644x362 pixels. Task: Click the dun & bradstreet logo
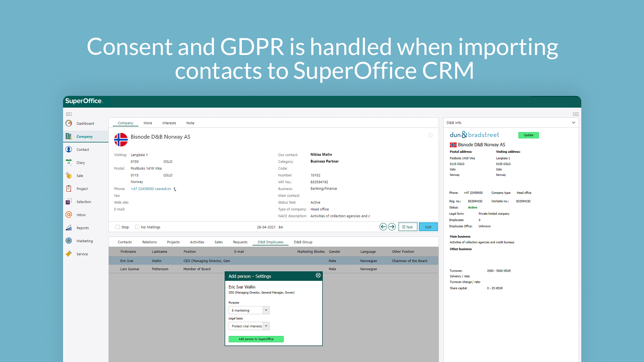pyautogui.click(x=474, y=135)
